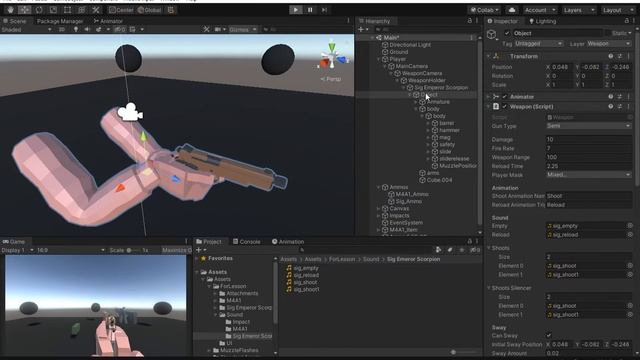
Task: Expand the Canvas object in Hierarchy
Action: [x=379, y=209]
